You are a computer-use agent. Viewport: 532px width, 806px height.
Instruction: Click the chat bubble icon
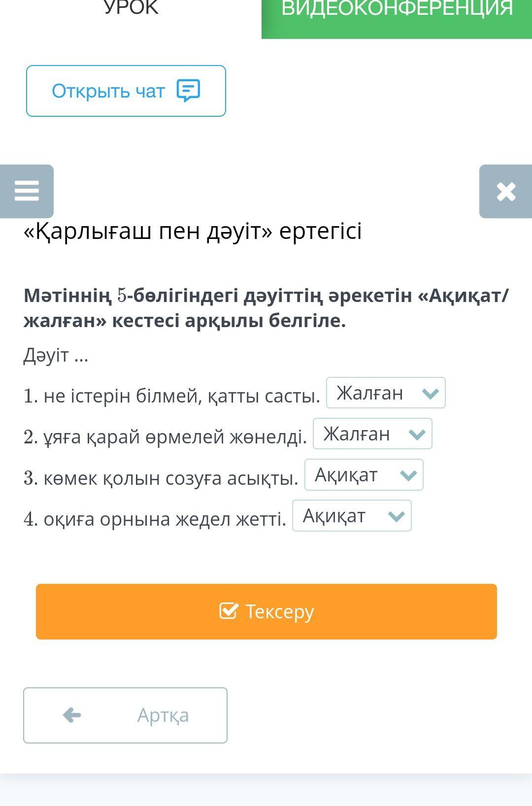tap(189, 91)
